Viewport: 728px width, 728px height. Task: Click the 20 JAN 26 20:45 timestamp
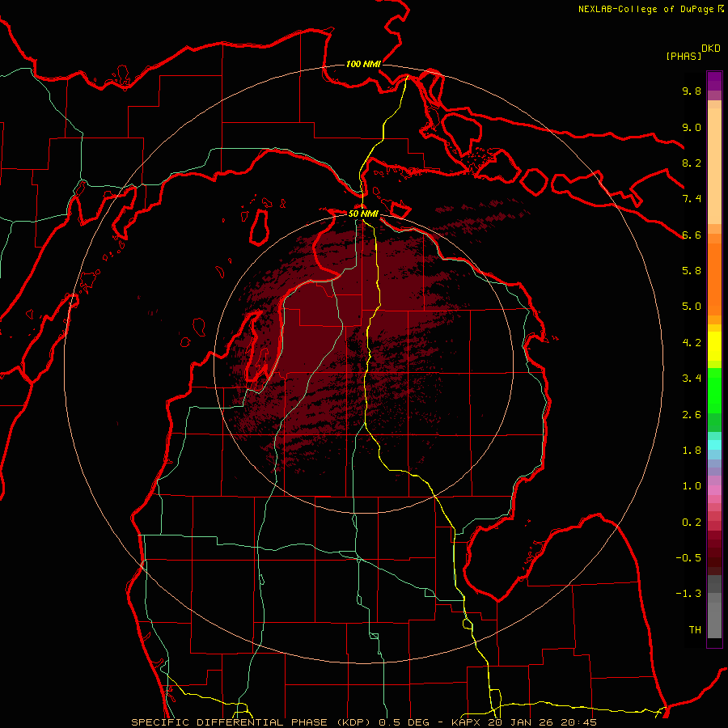pos(543,722)
